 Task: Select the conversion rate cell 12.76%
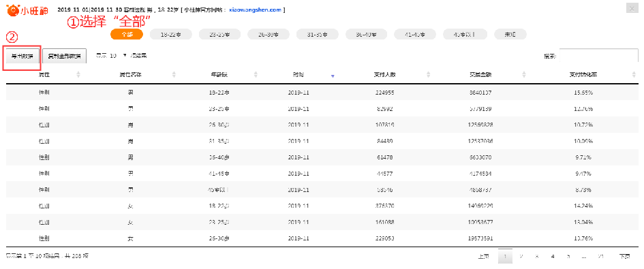[583, 109]
